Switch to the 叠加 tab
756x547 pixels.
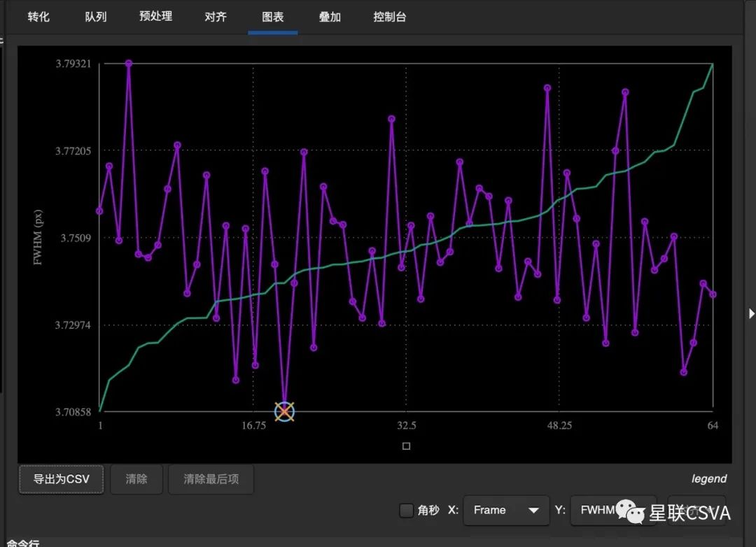(330, 17)
